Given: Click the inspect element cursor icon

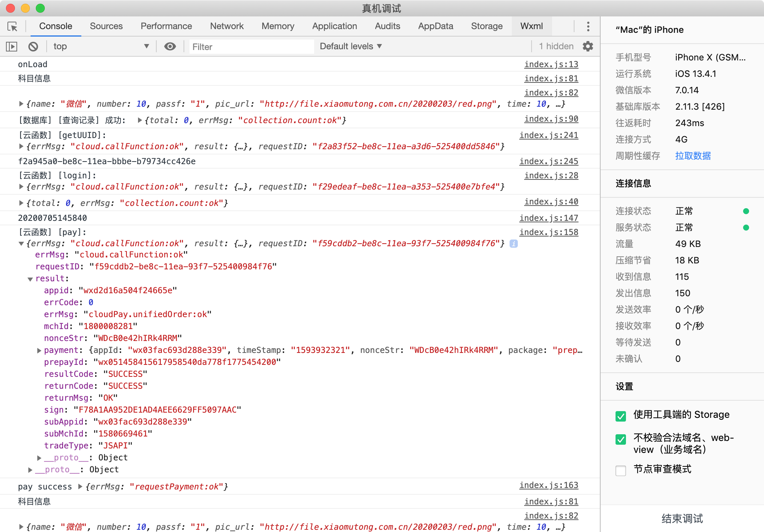Looking at the screenshot, I should tap(12, 26).
